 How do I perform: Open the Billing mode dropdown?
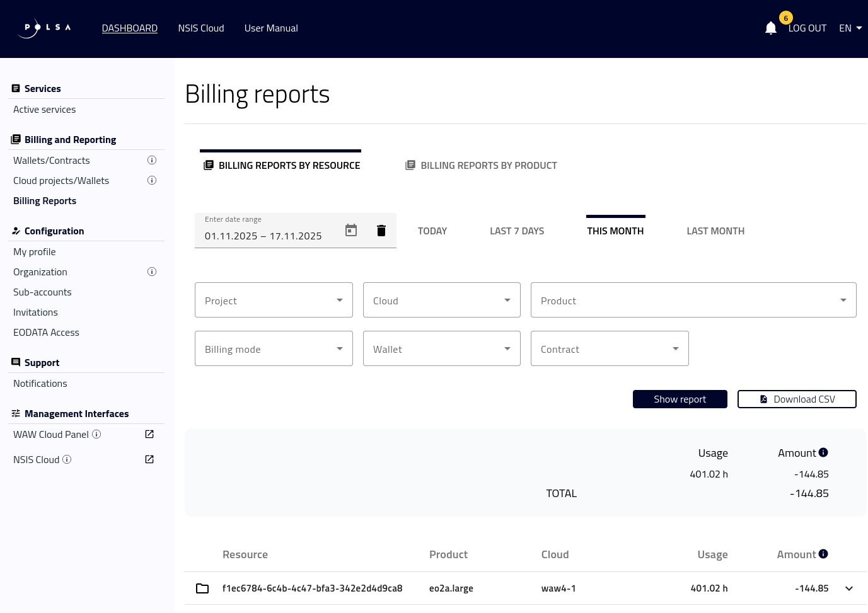tap(274, 349)
